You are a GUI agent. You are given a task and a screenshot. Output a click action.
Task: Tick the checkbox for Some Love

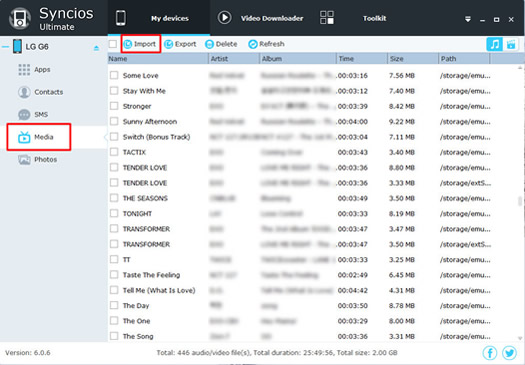(x=114, y=75)
